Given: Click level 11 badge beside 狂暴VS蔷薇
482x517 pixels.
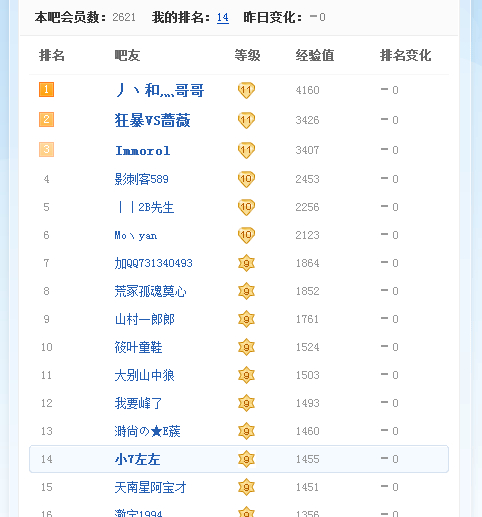Looking at the screenshot, I should point(246,120).
